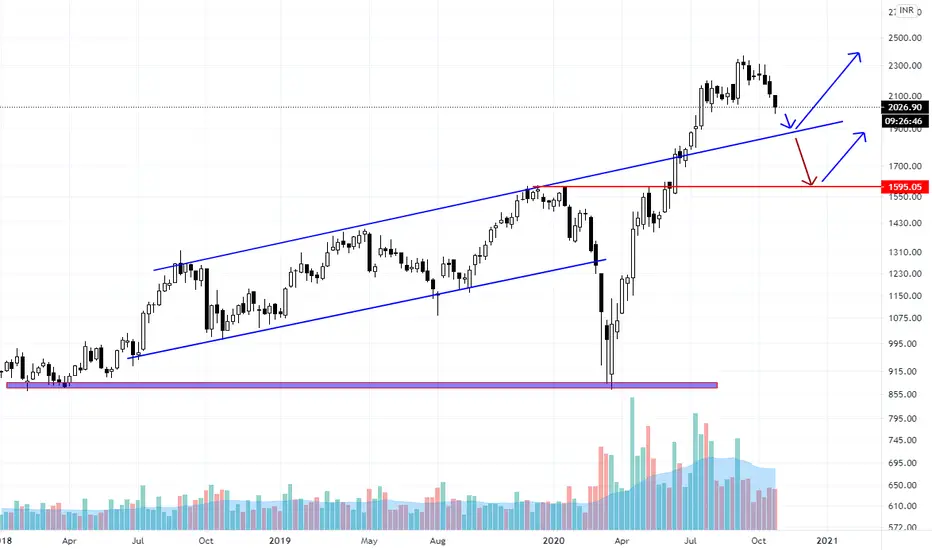Click the 2020 label on time axis
This screenshot has height=550, width=932.
click(553, 540)
